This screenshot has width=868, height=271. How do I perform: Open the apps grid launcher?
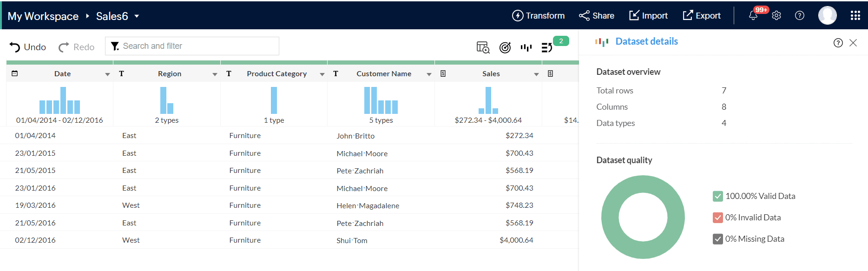[855, 16]
